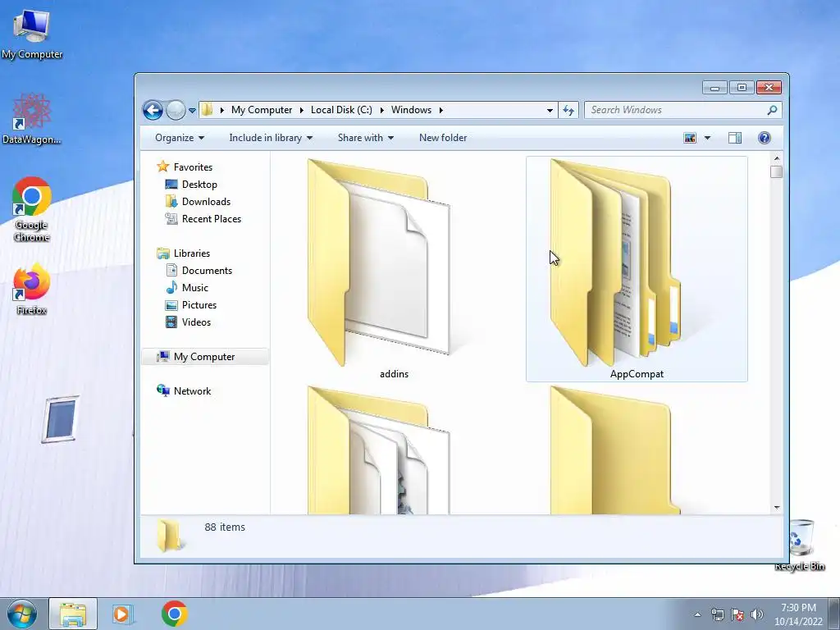Image resolution: width=840 pixels, height=630 pixels.
Task: Select Local Disk (C:) in address breadcrumb
Action: [x=341, y=110]
